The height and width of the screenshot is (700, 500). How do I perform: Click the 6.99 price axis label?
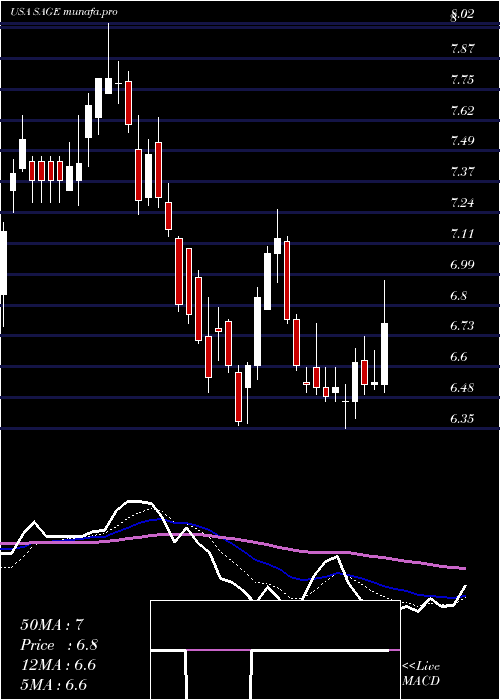[462, 264]
